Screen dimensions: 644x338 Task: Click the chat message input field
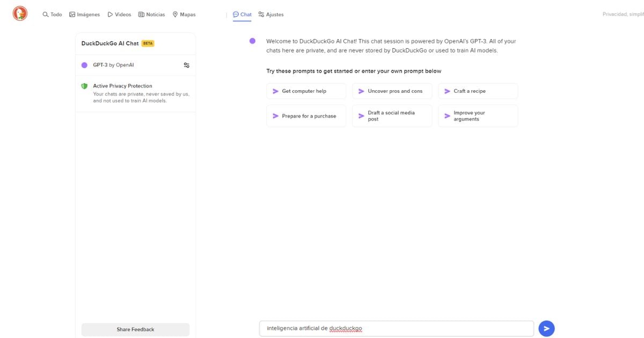point(396,328)
